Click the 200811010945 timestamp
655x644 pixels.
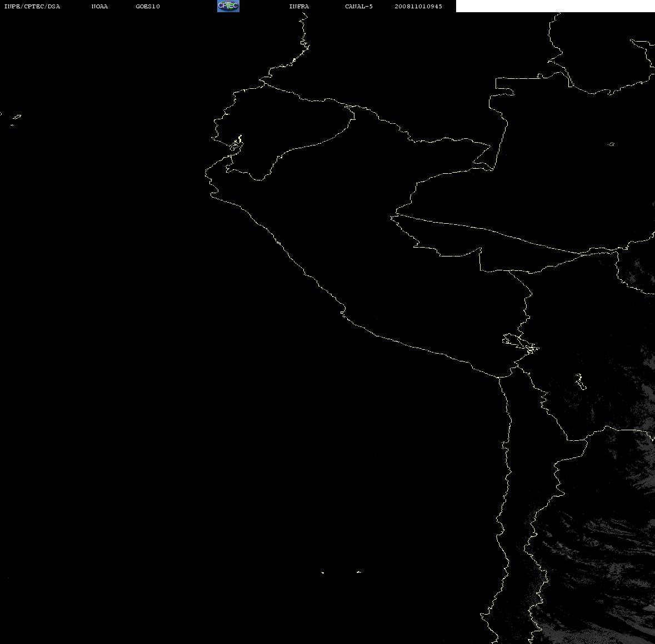point(418,6)
